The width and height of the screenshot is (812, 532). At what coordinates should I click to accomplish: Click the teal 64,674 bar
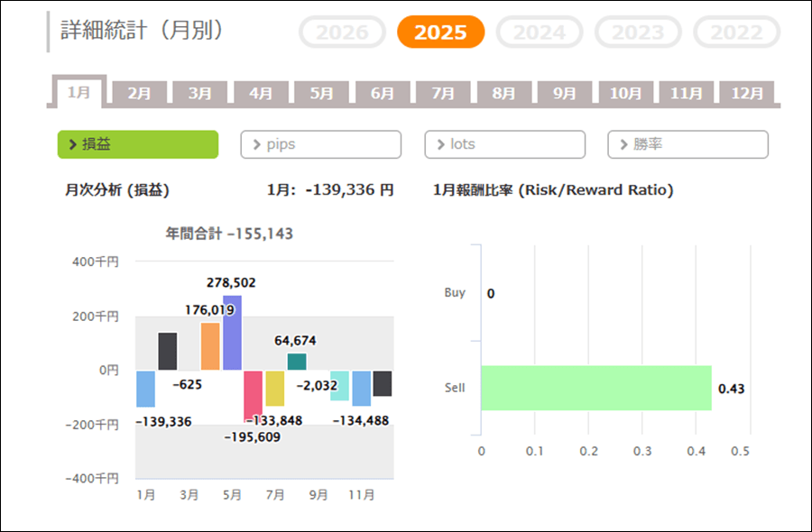297,362
